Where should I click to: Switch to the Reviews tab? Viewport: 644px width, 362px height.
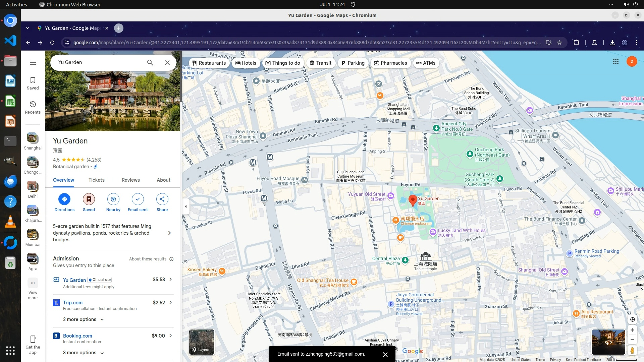130,180
